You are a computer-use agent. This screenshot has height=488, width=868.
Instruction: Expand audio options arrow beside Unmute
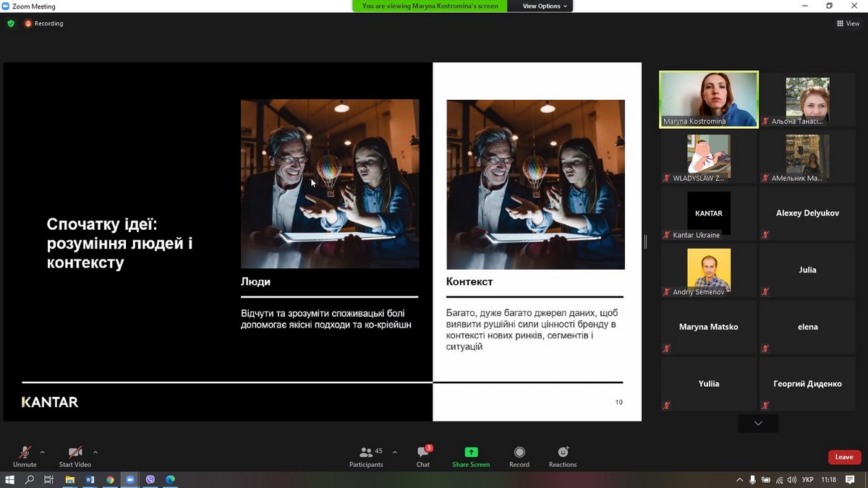(42, 453)
